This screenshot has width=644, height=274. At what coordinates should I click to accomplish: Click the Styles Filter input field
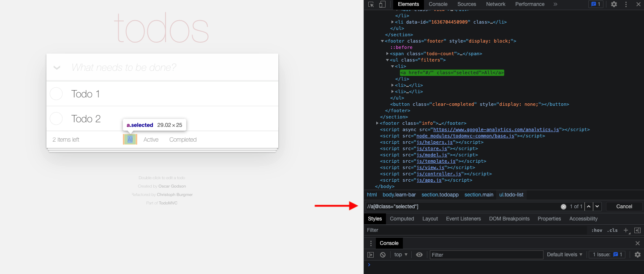coord(476,230)
